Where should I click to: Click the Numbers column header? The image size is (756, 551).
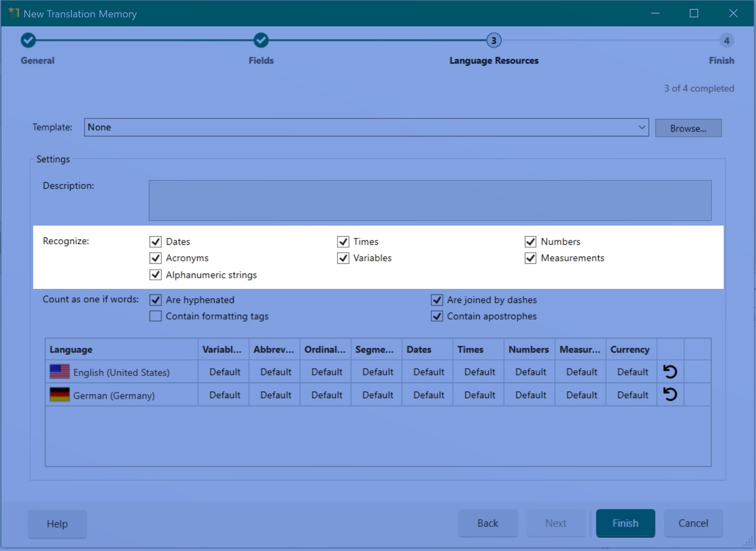[528, 349]
